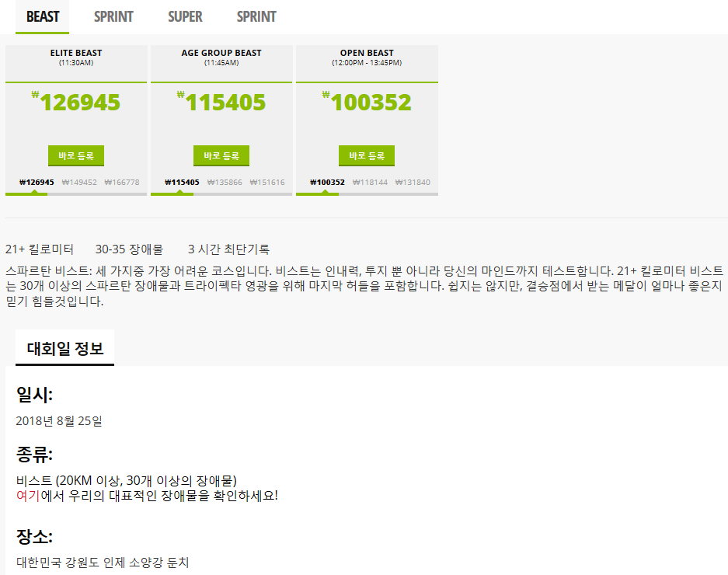Click the ₩135866 price tier
Screen dimensions: 728x575
point(225,182)
